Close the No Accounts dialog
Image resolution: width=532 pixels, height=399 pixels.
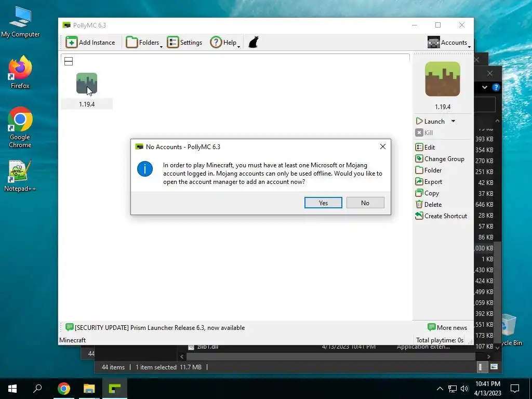coord(383,147)
